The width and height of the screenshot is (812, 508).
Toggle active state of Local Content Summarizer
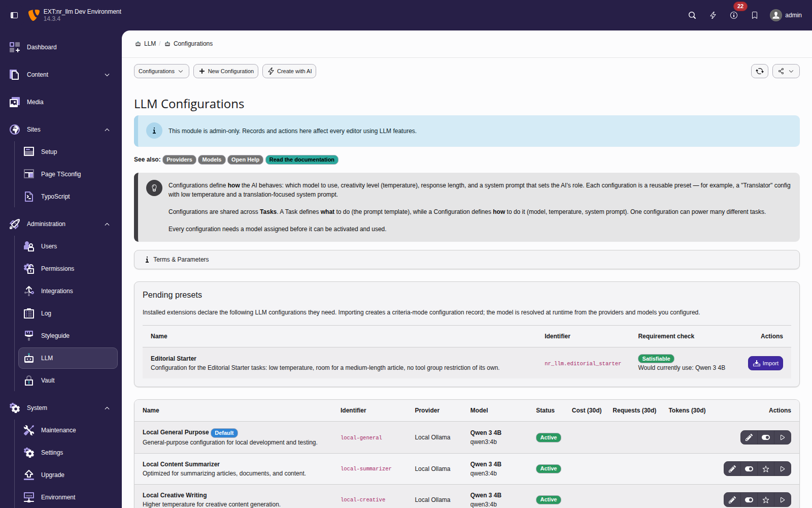coord(749,469)
